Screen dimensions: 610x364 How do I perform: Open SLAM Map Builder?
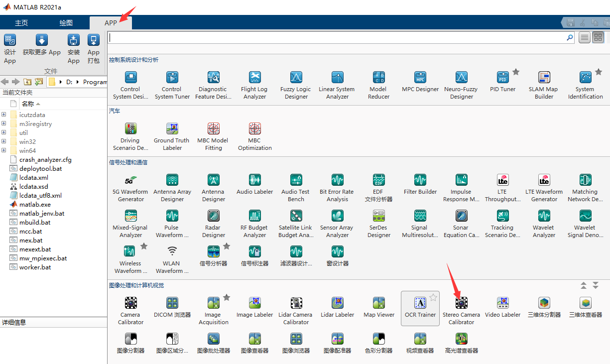544,85
